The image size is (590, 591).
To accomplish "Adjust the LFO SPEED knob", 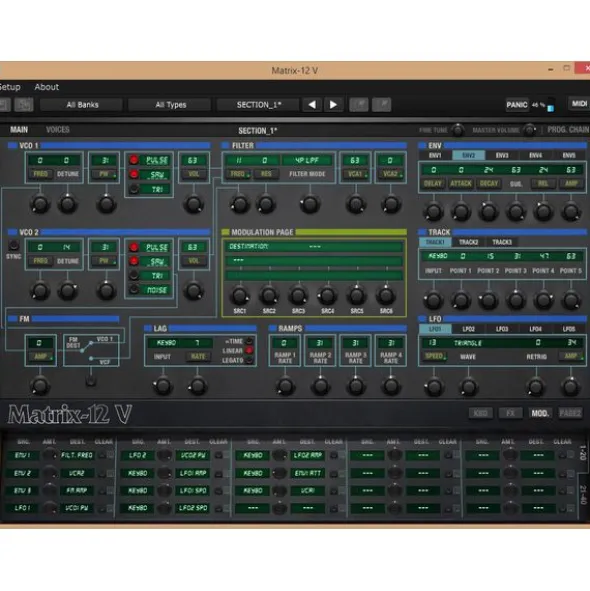I will point(434,387).
